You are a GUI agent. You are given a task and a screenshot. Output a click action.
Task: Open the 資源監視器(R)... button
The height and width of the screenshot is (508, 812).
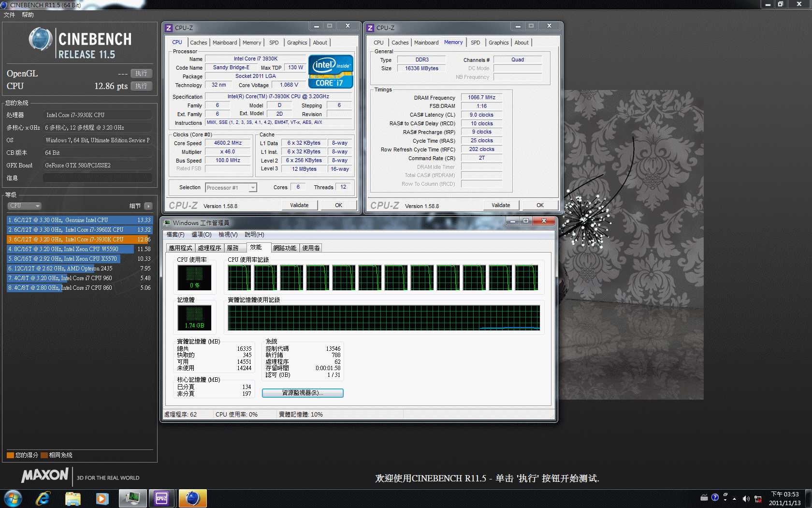point(303,393)
